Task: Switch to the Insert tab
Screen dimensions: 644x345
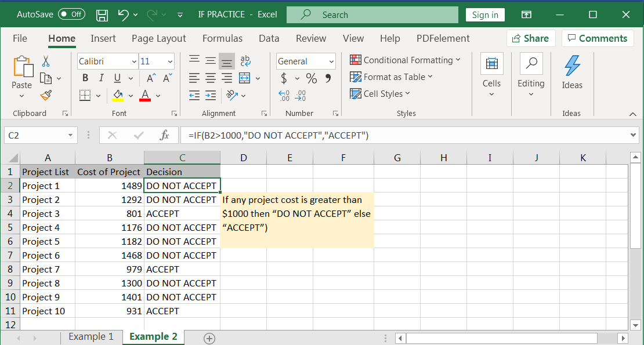Action: point(103,39)
